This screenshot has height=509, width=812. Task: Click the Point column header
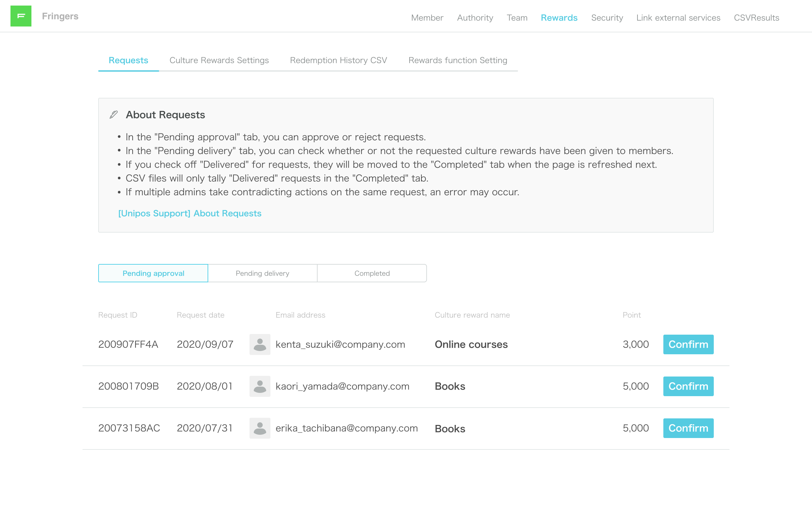(631, 315)
